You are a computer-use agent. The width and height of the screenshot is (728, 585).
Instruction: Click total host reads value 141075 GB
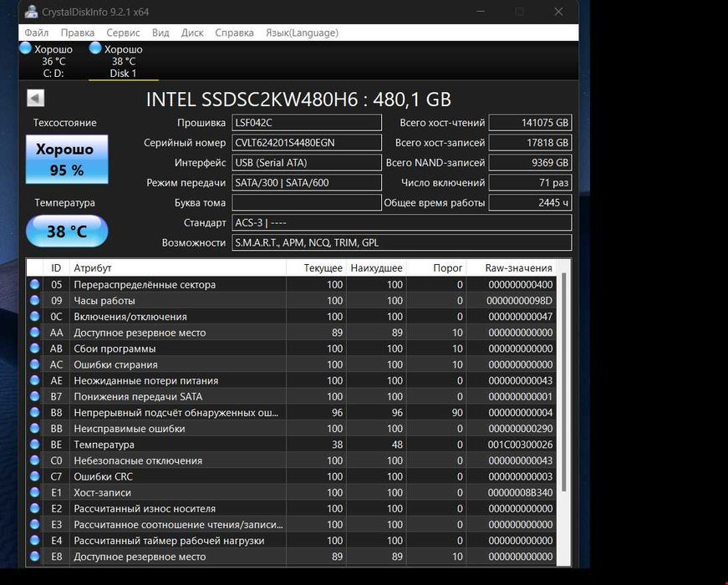pos(530,123)
